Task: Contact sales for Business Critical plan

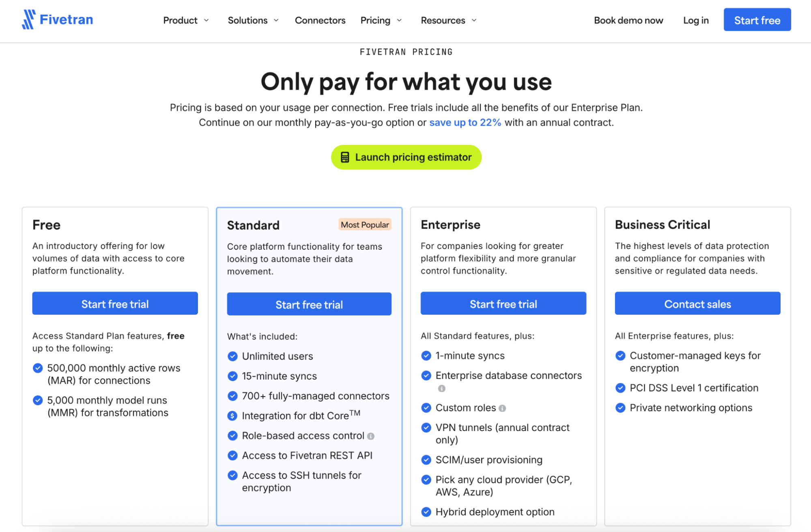Action: coord(697,303)
